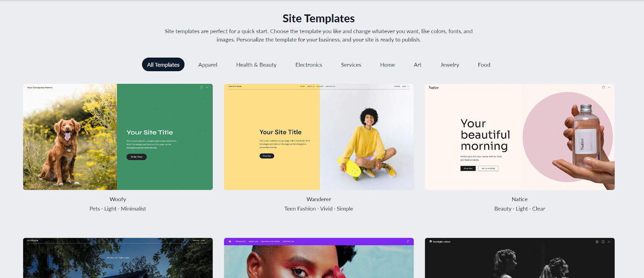Filter templates by Apparel
644x278 pixels.
pyautogui.click(x=208, y=65)
